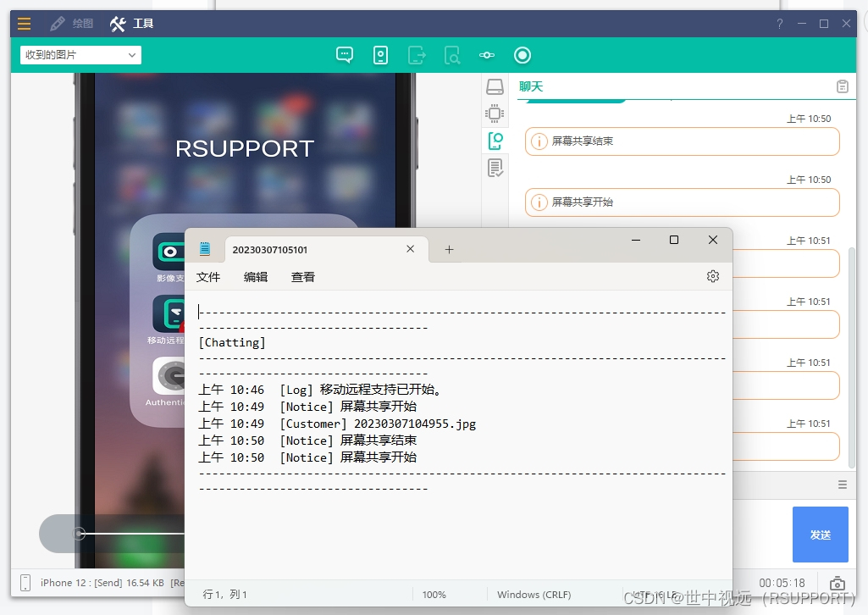The width and height of the screenshot is (868, 615).
Task: Click the RSUPPORT logo on phone screen
Action: [245, 148]
